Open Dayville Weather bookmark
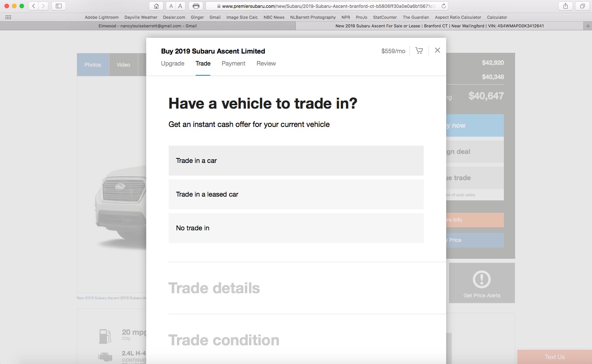 click(x=141, y=17)
